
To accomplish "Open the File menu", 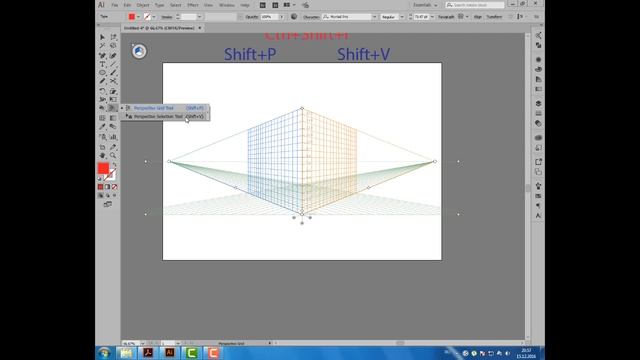I will click(115, 5).
